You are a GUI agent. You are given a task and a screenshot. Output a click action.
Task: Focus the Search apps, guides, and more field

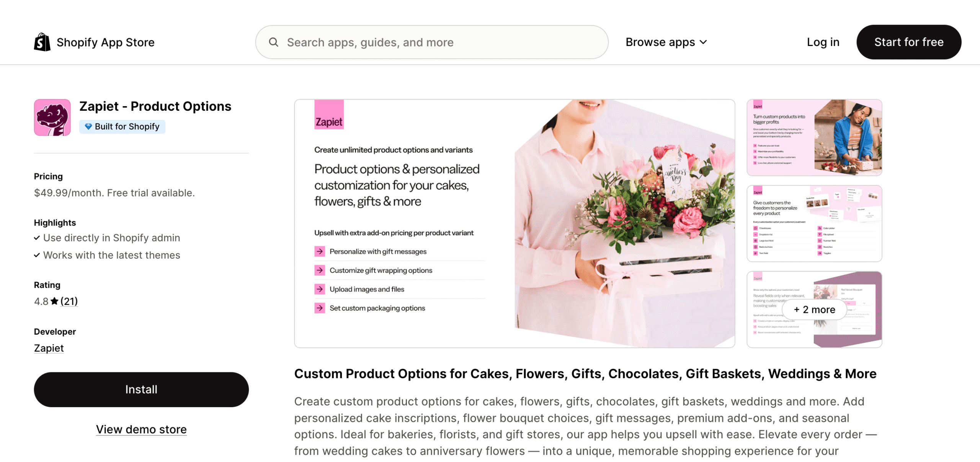coord(432,42)
